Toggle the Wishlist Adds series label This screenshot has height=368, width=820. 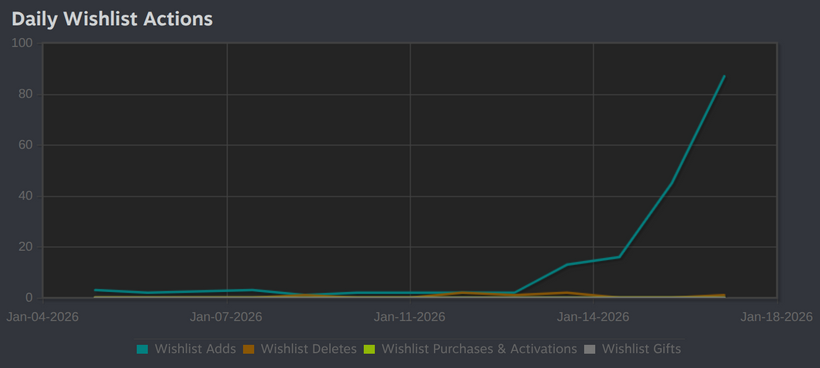(x=195, y=349)
